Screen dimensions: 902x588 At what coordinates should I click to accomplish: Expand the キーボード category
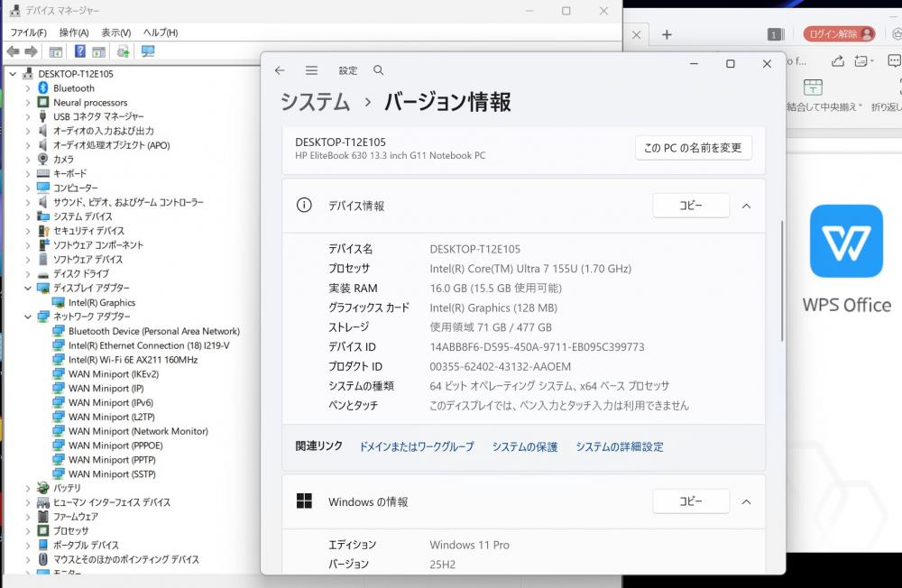28,174
